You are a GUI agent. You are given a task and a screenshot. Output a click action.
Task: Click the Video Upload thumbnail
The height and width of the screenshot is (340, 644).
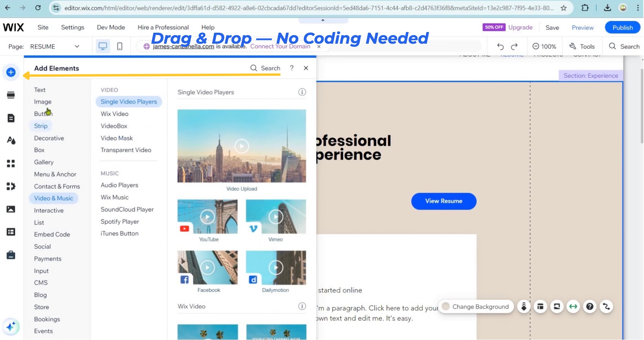click(241, 146)
